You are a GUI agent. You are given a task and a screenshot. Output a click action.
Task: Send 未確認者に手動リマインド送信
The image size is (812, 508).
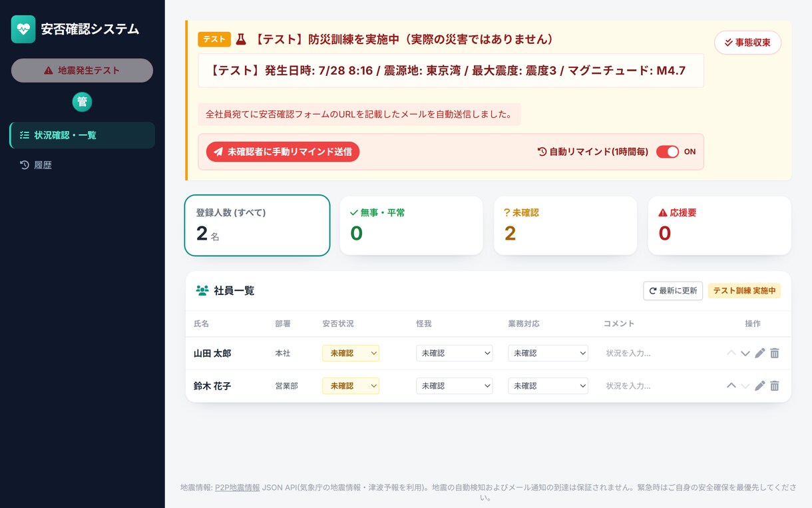[283, 152]
